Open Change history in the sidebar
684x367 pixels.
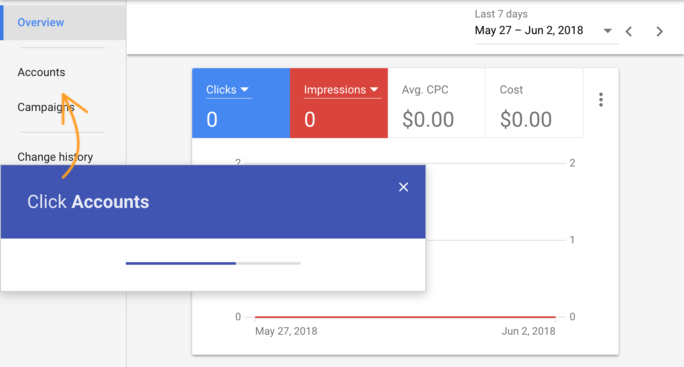[x=55, y=157]
